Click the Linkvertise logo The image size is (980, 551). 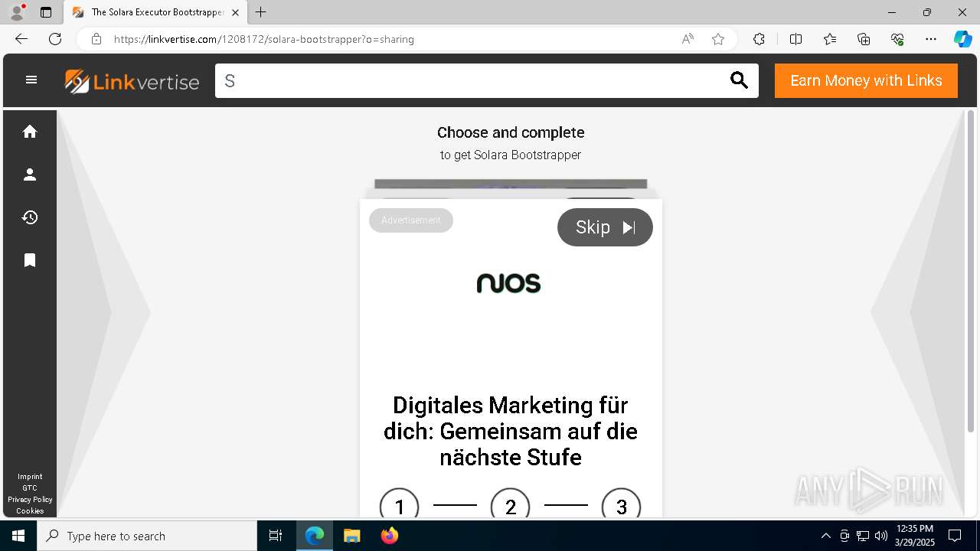click(132, 81)
